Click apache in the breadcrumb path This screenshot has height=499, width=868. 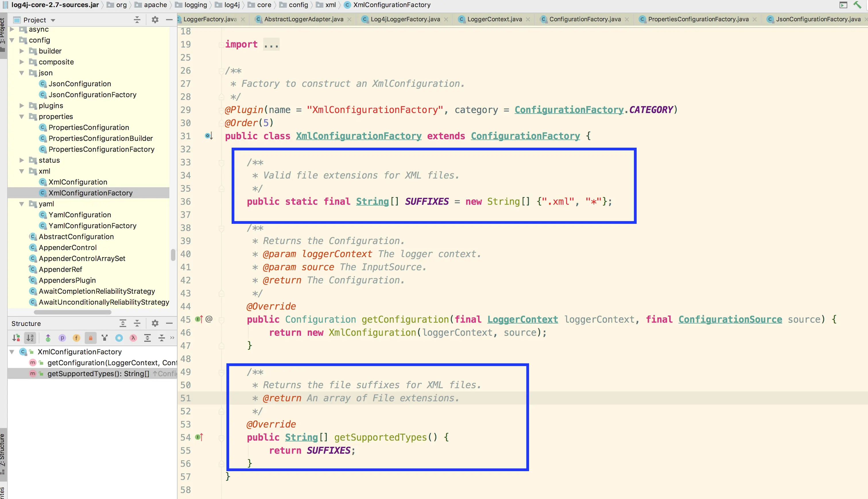click(x=155, y=5)
